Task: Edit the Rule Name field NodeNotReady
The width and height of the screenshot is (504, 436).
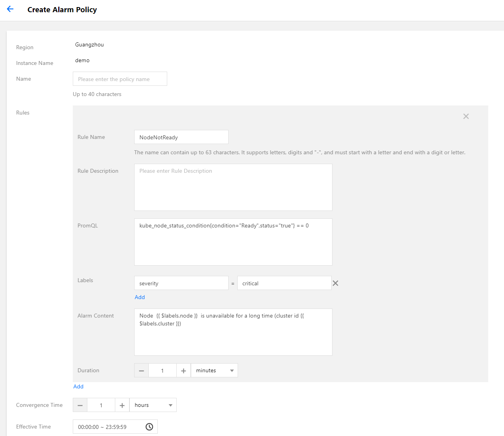Action: tap(181, 137)
